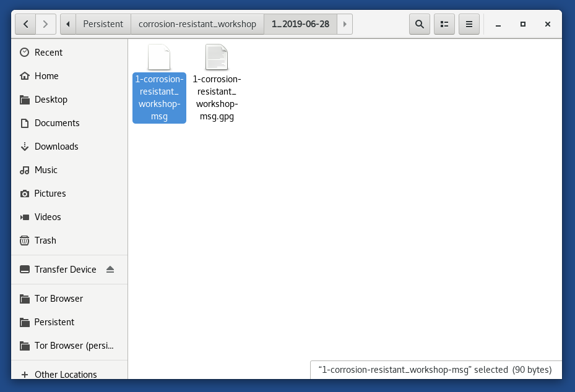Go forward with the right arrow button

click(x=45, y=24)
